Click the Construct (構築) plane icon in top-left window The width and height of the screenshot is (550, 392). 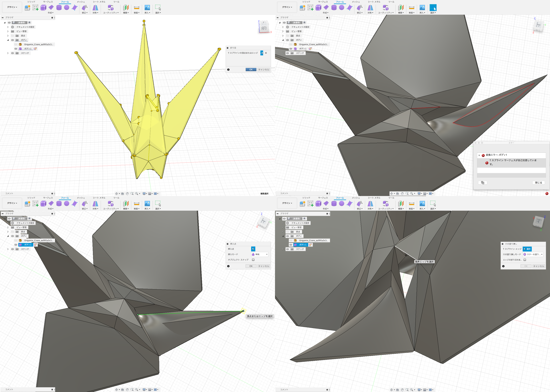(126, 8)
